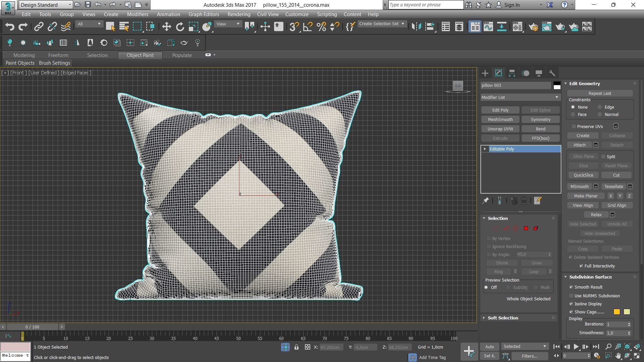
Task: Activate the Select and Move tool
Action: click(x=167, y=27)
